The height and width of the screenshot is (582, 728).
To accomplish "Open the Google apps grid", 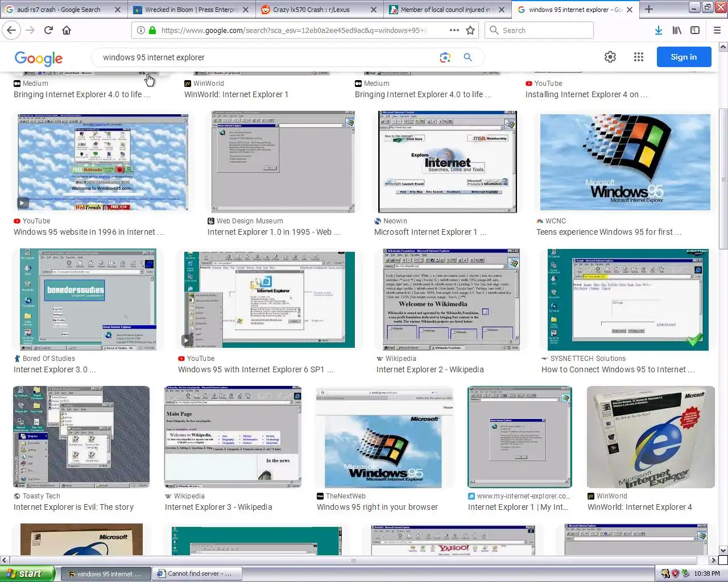I will click(x=639, y=57).
